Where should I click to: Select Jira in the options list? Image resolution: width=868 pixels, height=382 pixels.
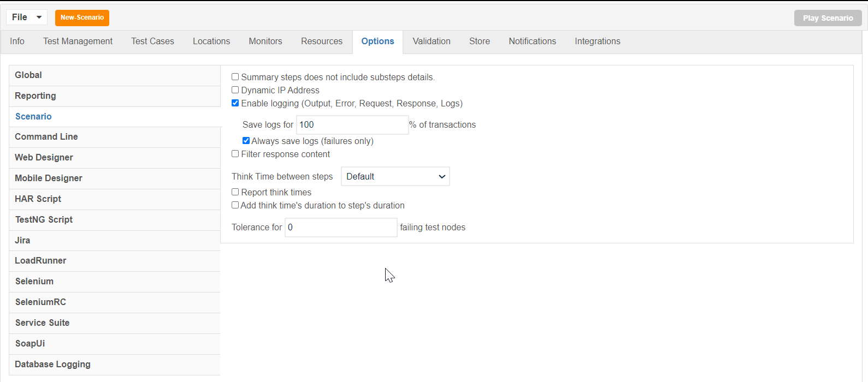(x=115, y=241)
